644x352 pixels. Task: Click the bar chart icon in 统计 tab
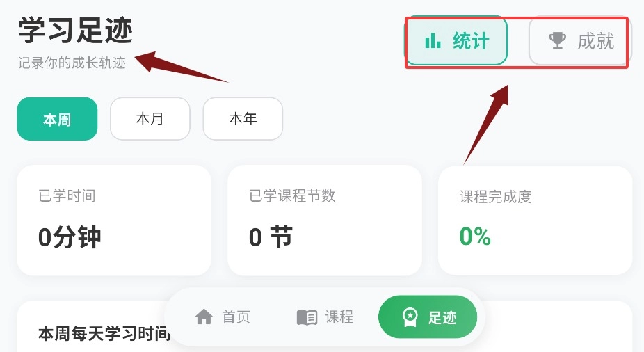point(433,40)
